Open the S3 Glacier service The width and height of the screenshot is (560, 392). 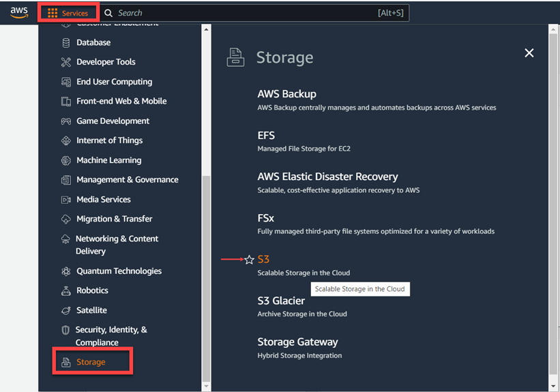(281, 301)
